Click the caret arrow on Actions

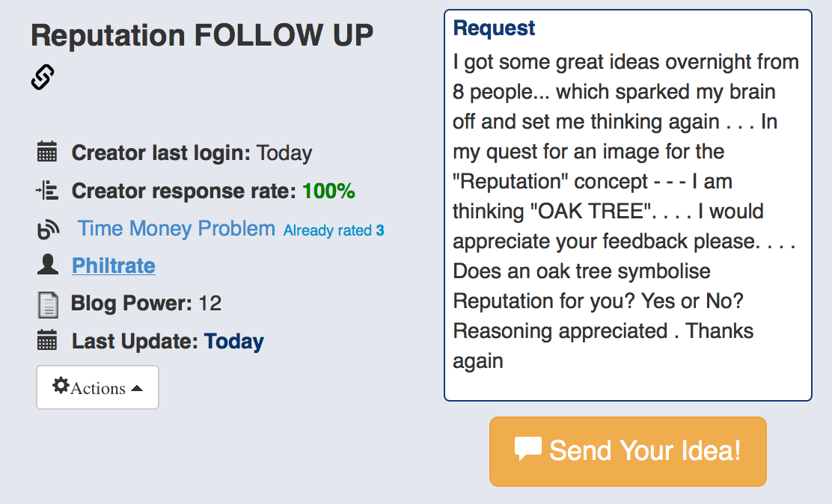click(x=137, y=389)
